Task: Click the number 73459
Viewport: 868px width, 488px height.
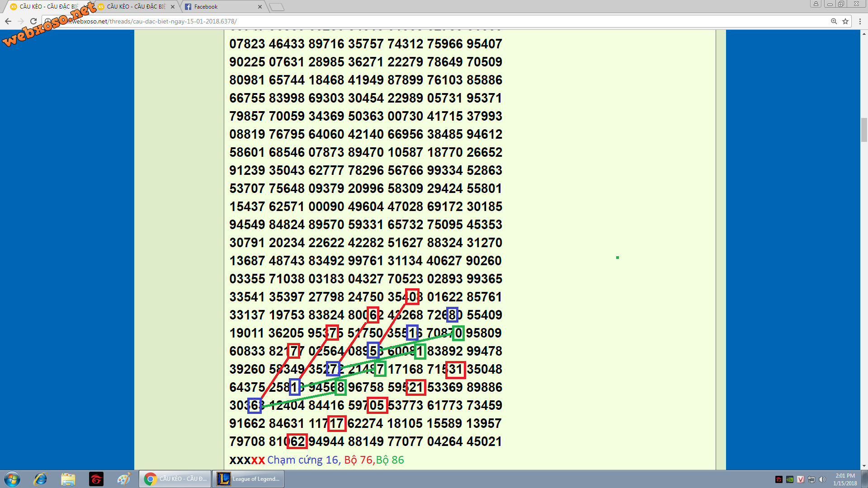Action: 485,405
